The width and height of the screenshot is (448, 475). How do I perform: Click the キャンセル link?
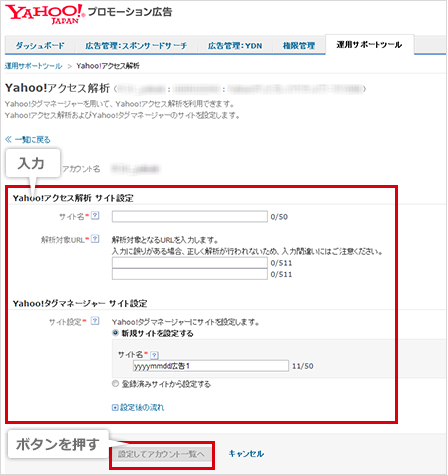(246, 454)
